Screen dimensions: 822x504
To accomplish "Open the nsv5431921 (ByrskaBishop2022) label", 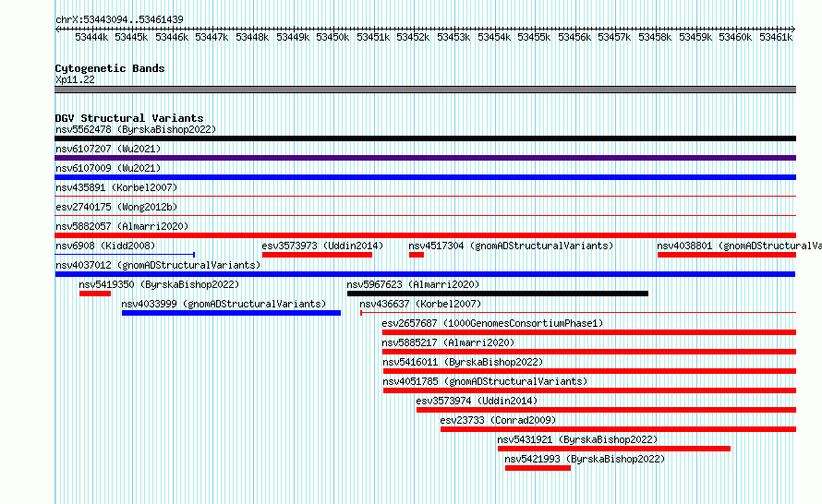I will click(x=577, y=439).
